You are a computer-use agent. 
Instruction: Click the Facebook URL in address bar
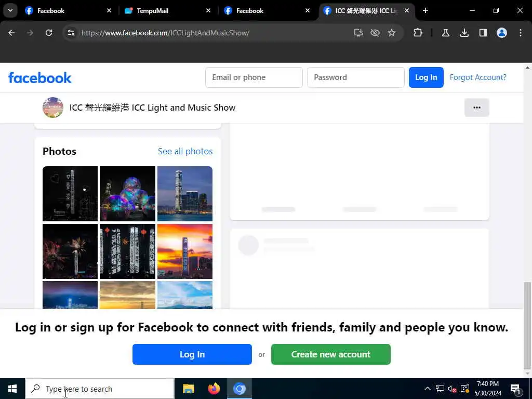tap(165, 33)
